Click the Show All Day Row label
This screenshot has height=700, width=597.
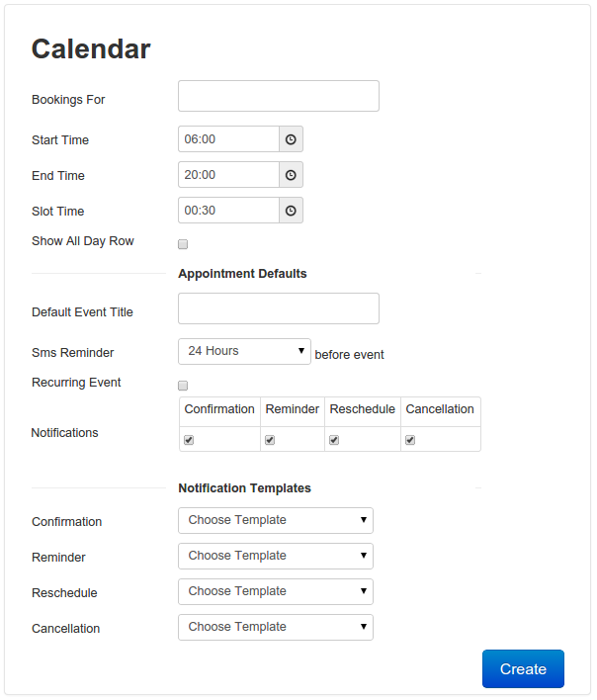click(x=83, y=241)
